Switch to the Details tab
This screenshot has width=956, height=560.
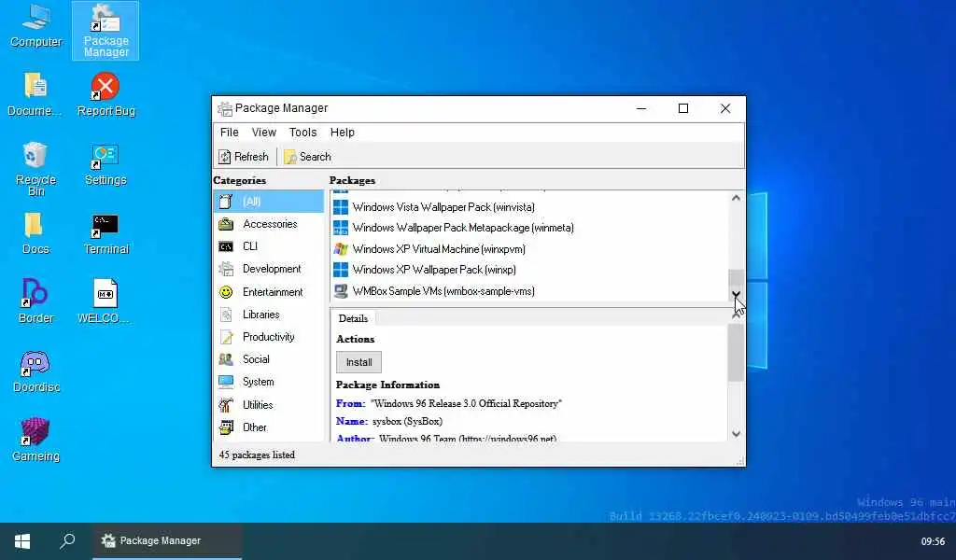click(x=353, y=318)
